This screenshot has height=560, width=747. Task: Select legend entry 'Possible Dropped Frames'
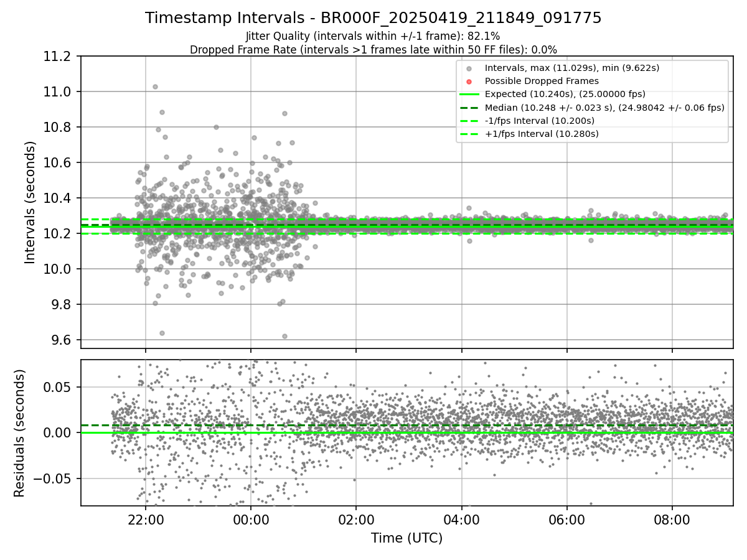542,81
